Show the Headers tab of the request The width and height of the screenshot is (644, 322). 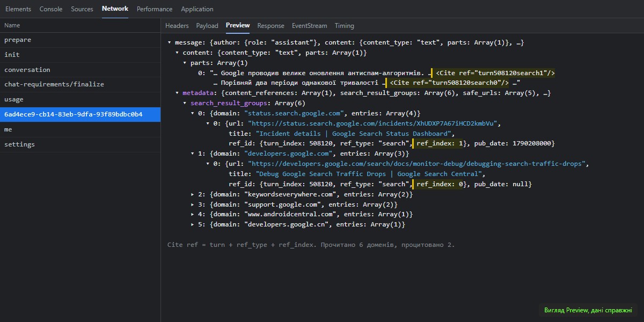[x=177, y=26]
